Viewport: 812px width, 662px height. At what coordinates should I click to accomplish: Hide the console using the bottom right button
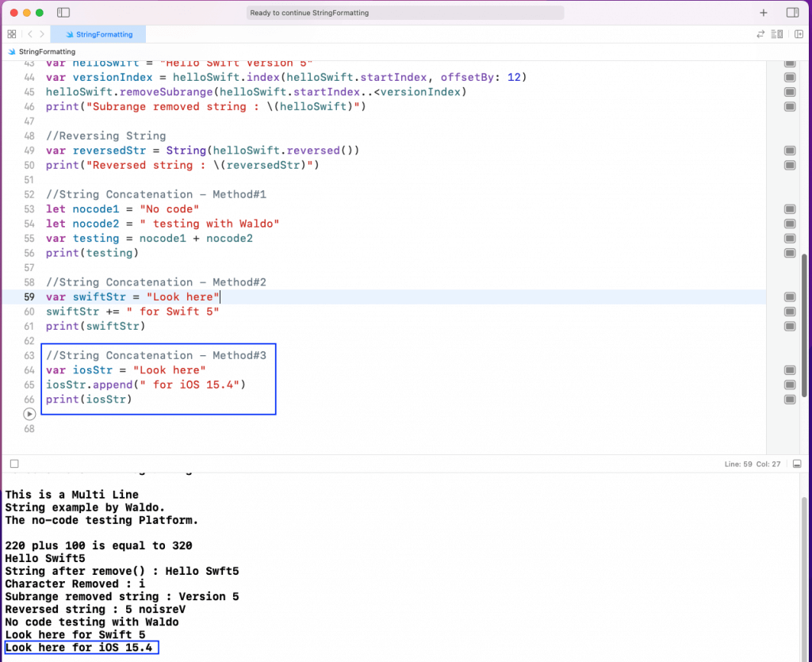pyautogui.click(x=797, y=463)
